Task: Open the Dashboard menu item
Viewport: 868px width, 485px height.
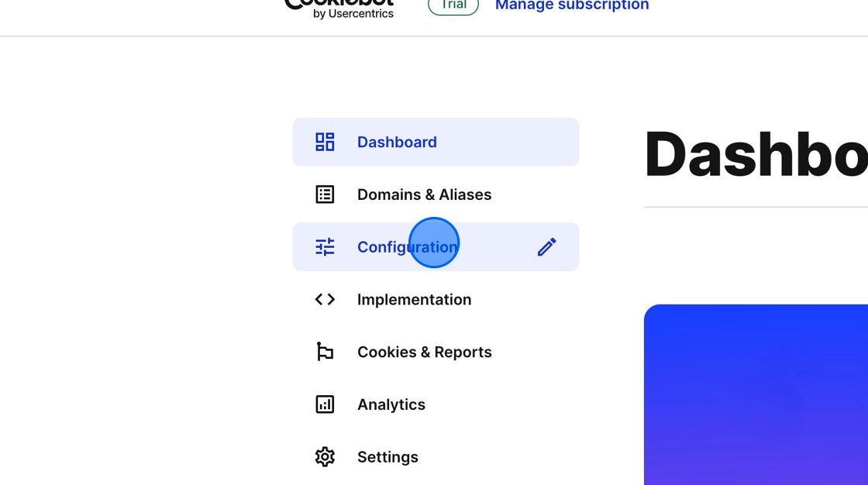Action: coord(397,142)
